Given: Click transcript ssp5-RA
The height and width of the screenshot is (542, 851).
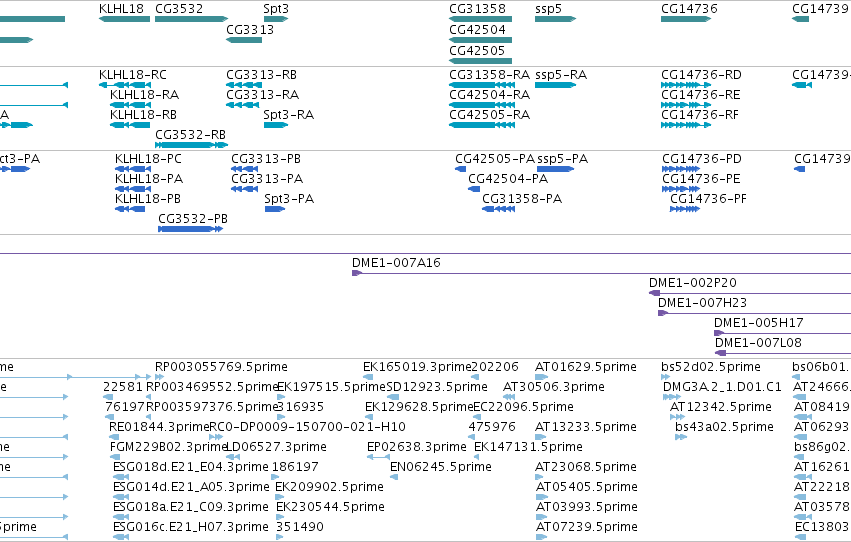Looking at the screenshot, I should click(x=555, y=85).
